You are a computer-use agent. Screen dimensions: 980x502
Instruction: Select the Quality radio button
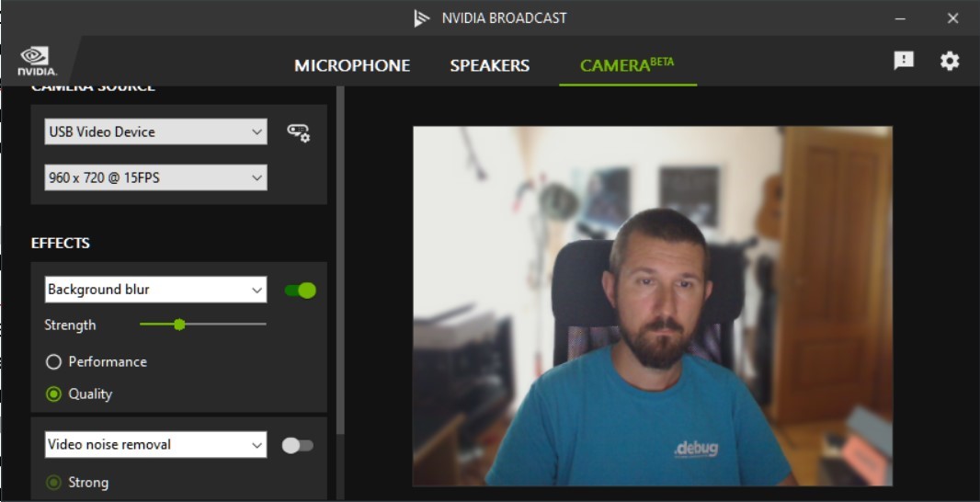click(53, 394)
